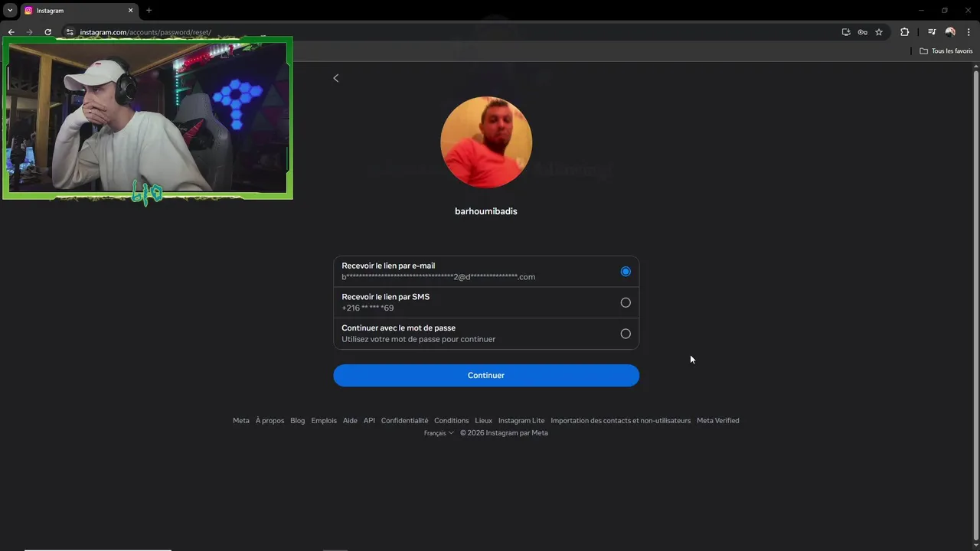Open site information icon in address bar
This screenshot has height=551, width=980.
click(x=70, y=32)
